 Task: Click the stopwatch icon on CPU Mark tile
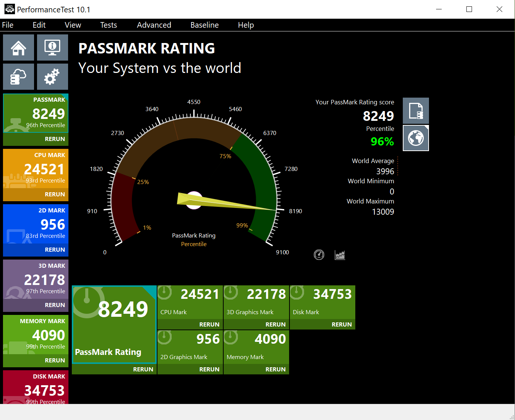pos(165,292)
